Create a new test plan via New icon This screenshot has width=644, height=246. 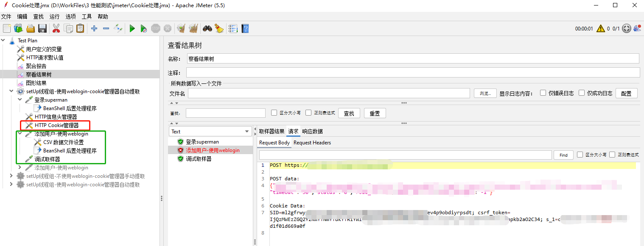click(7, 28)
